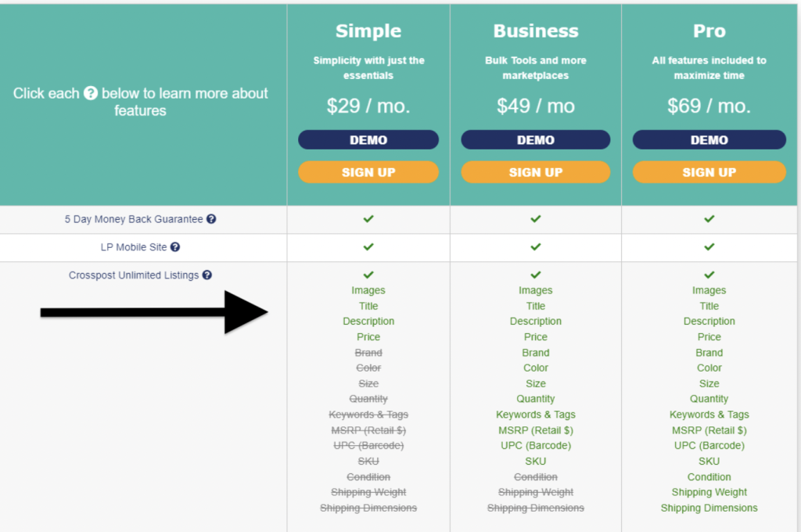801x532 pixels.
Task: Click Keywords & Tags in Business column
Action: pos(536,415)
